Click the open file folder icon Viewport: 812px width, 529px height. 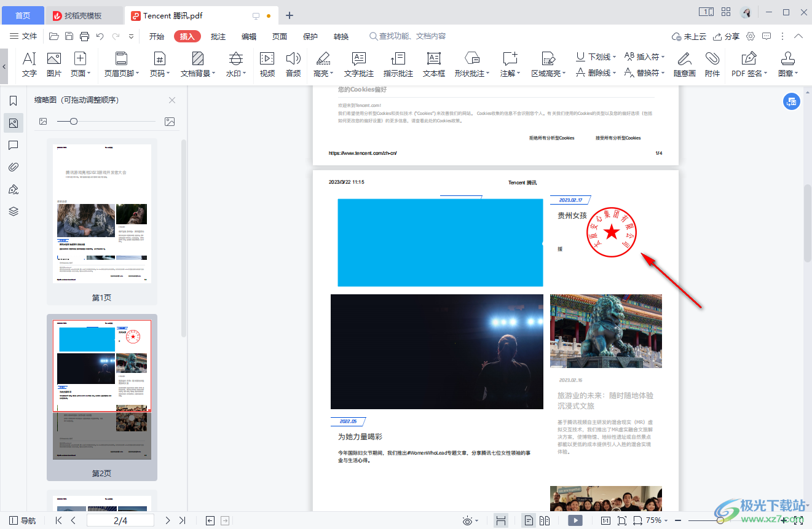54,36
